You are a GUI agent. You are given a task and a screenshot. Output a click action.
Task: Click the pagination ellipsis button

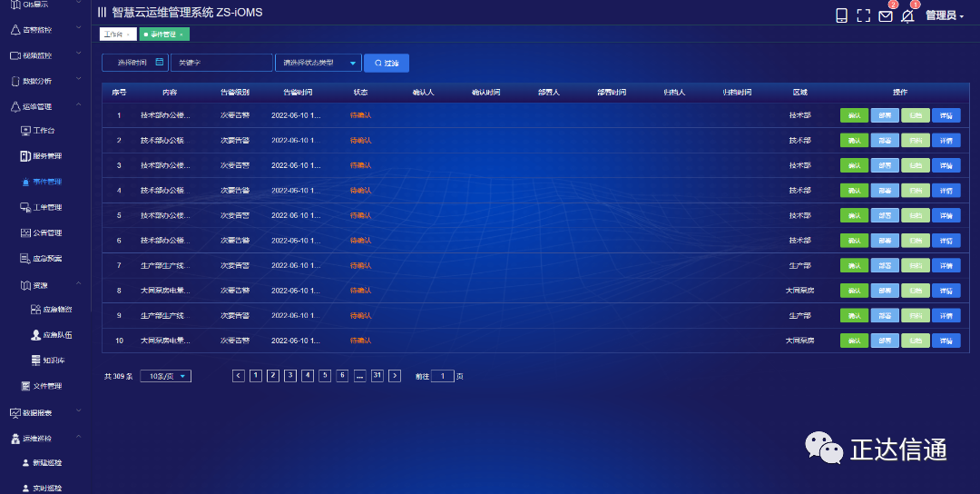coord(359,376)
